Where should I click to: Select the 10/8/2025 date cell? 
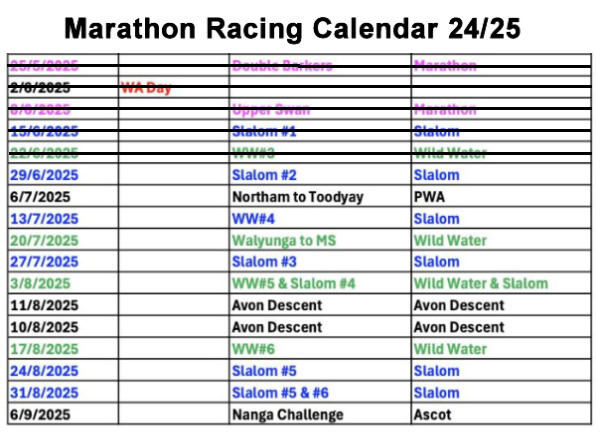point(44,327)
